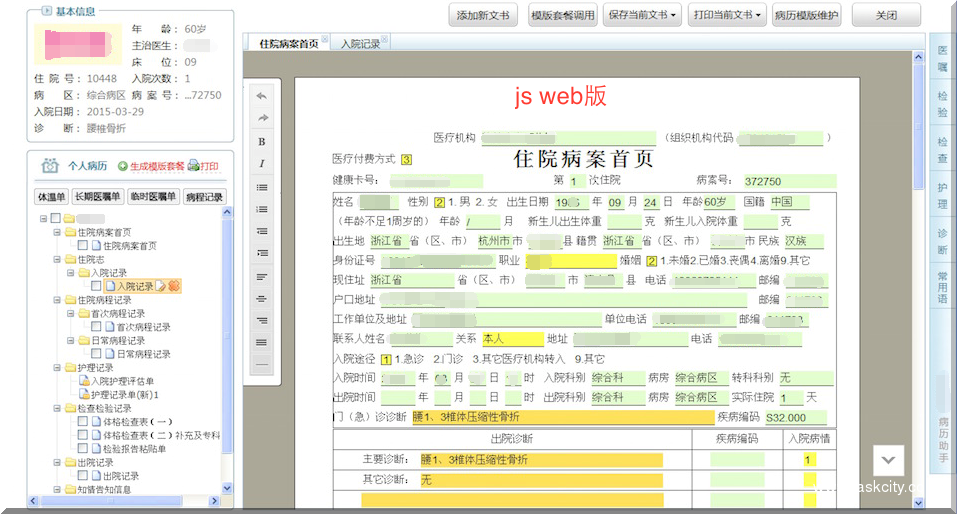Click the 模版套餐调用 button
This screenshot has height=514, width=957.
click(563, 15)
